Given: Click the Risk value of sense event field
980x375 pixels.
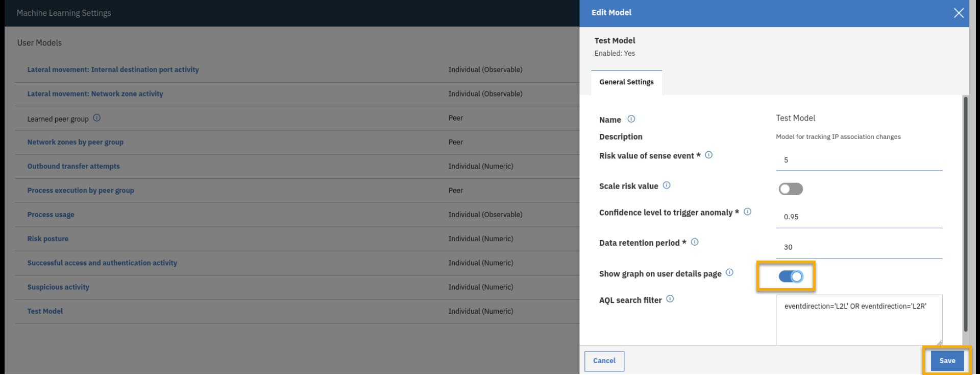Looking at the screenshot, I should (859, 160).
